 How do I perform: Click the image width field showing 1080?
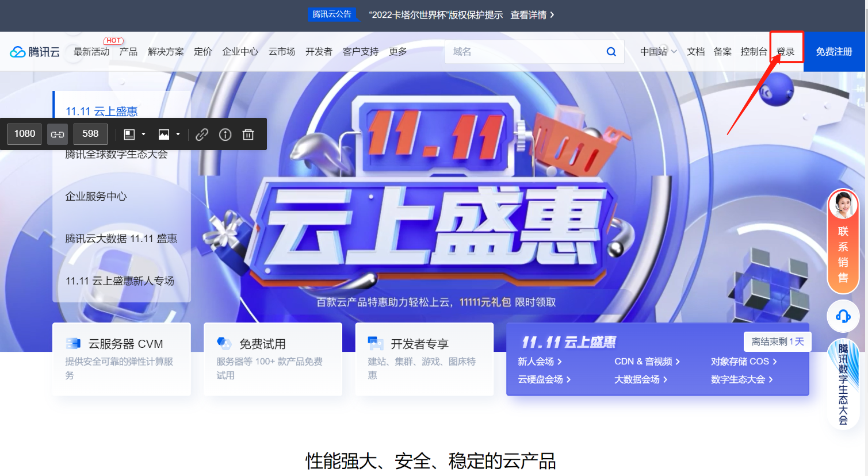point(25,134)
